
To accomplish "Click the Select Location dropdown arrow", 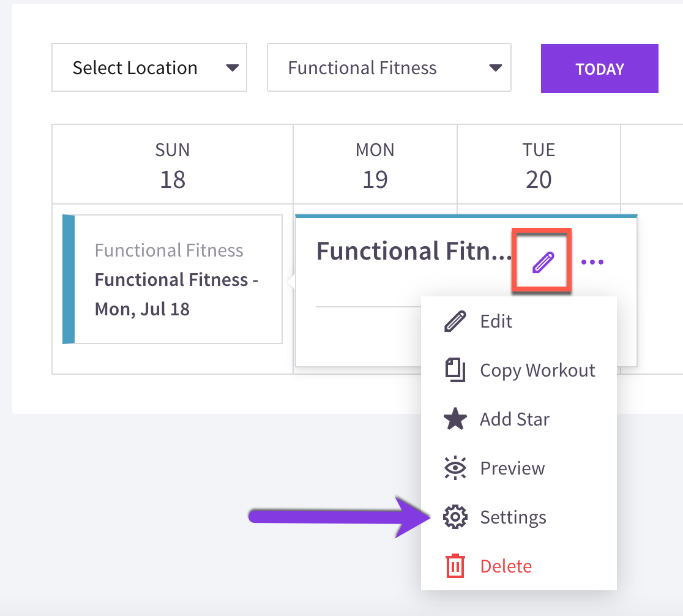I will [x=233, y=67].
